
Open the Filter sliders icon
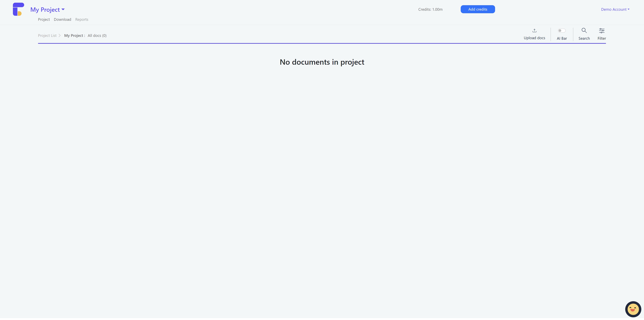pos(602,31)
